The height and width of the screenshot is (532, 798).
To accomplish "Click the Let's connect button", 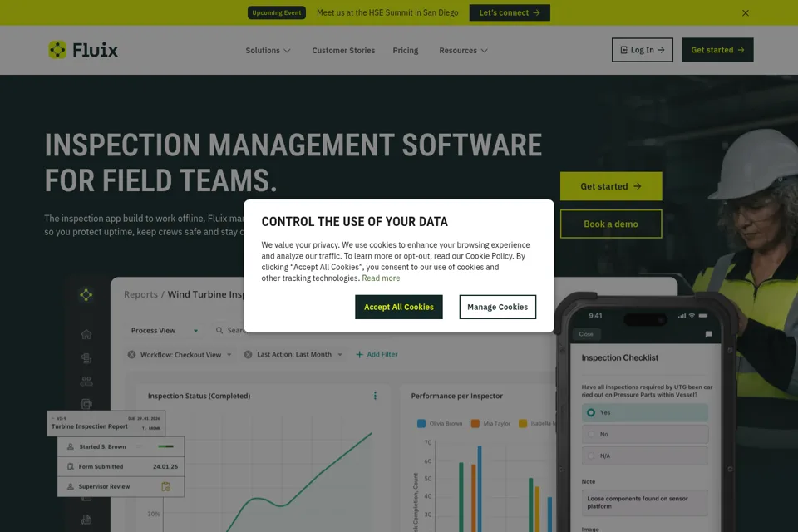I will point(510,12).
